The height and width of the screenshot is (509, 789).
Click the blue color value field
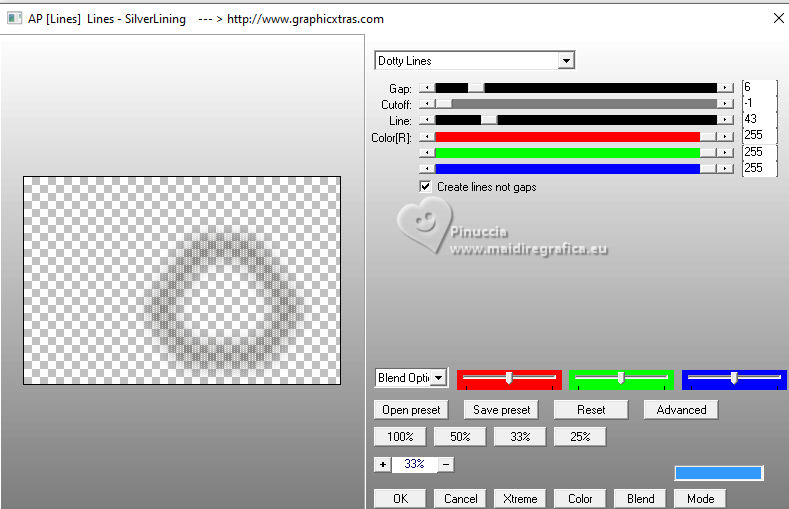pos(760,168)
